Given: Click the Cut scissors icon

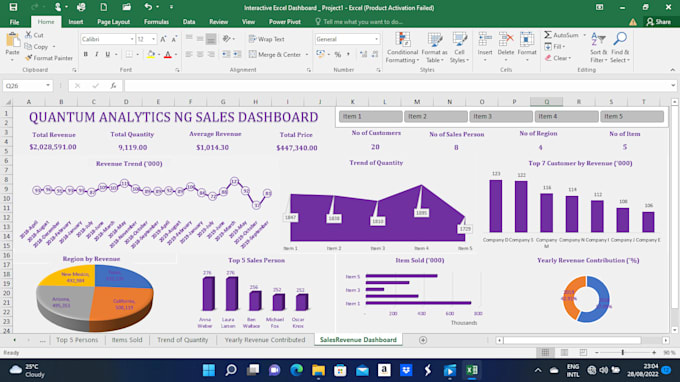Looking at the screenshot, I should pyautogui.click(x=29, y=35).
